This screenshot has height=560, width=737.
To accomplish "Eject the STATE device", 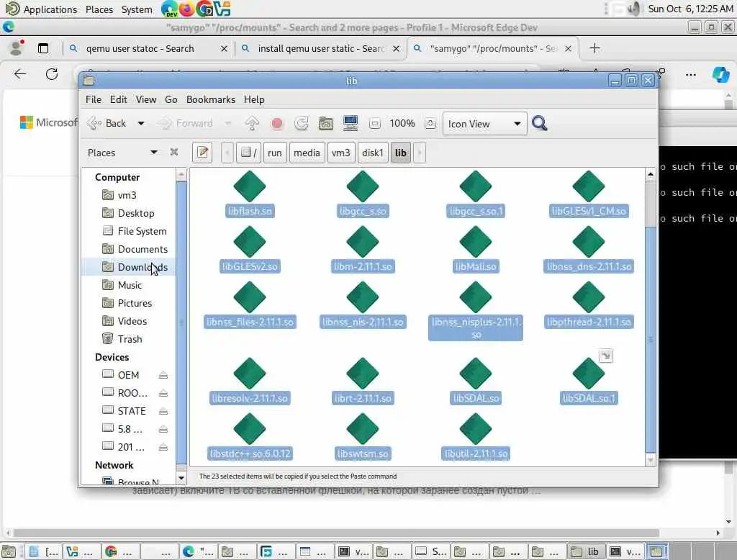I will tap(163, 411).
